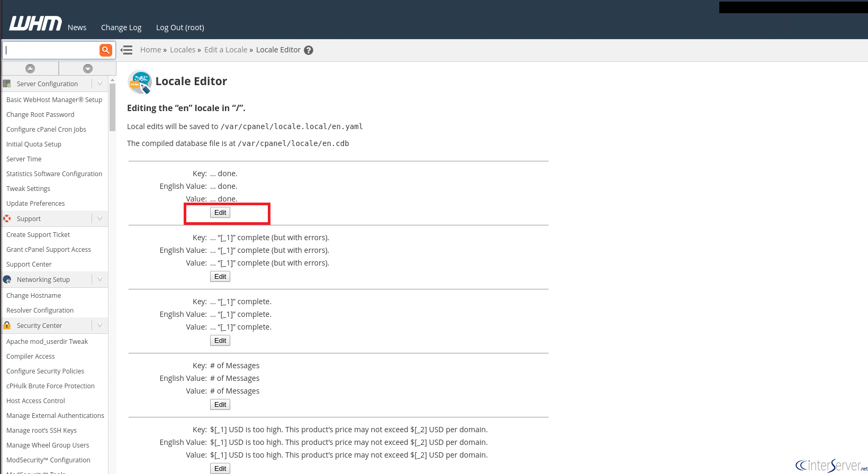Open Manage External Authentications
Image resolution: width=868 pixels, height=474 pixels.
[55, 415]
